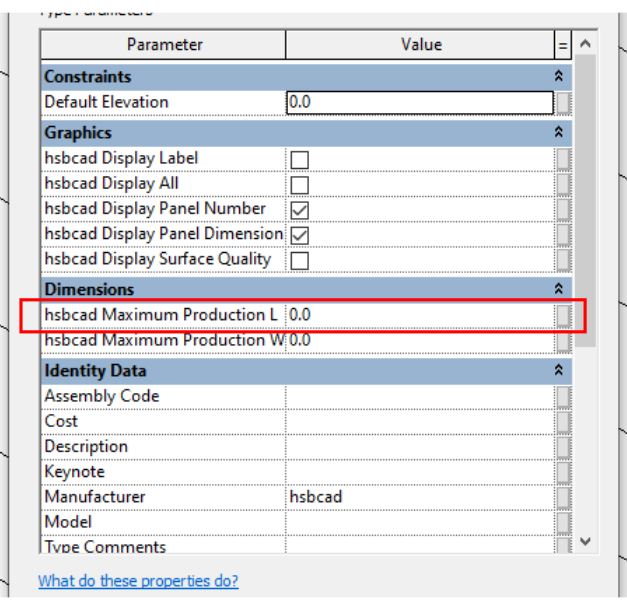Collapse the Graphics group chevron
This screenshot has width=627, height=608.
coord(559,133)
